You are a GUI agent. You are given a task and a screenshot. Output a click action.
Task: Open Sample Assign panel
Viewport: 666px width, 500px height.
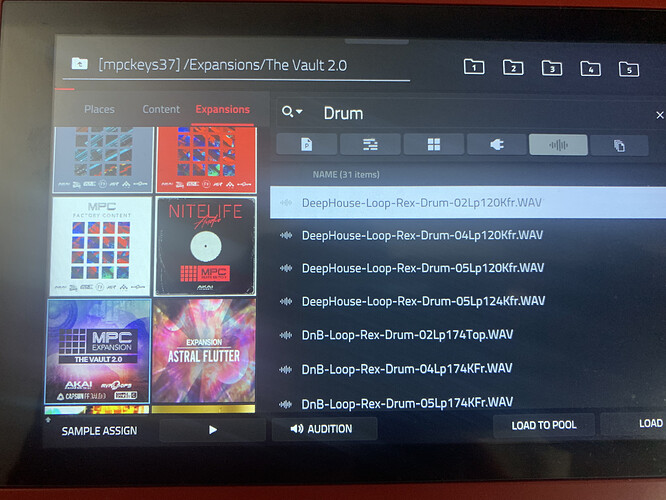click(99, 431)
